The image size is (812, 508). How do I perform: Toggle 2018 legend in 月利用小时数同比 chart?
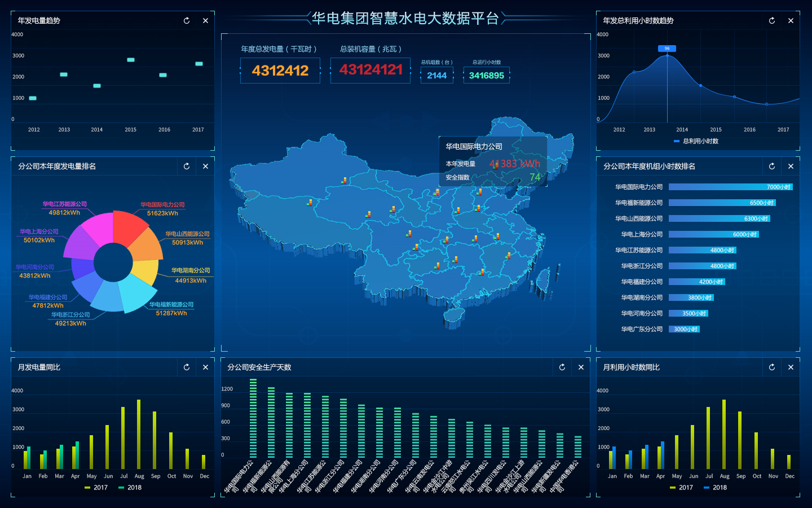click(x=715, y=488)
